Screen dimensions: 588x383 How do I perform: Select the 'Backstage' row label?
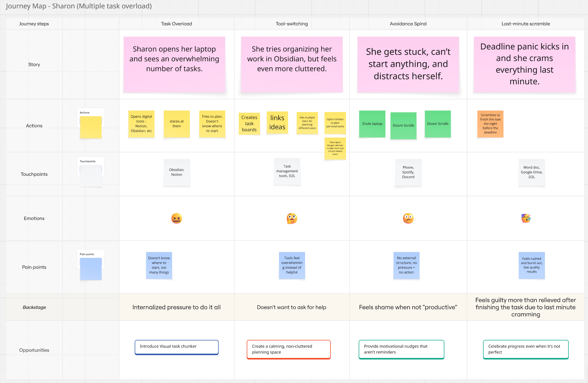click(x=34, y=307)
